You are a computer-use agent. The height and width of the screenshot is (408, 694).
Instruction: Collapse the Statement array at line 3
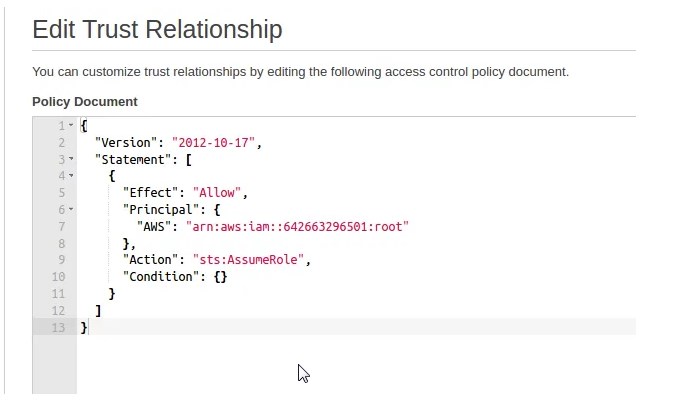coord(71,159)
